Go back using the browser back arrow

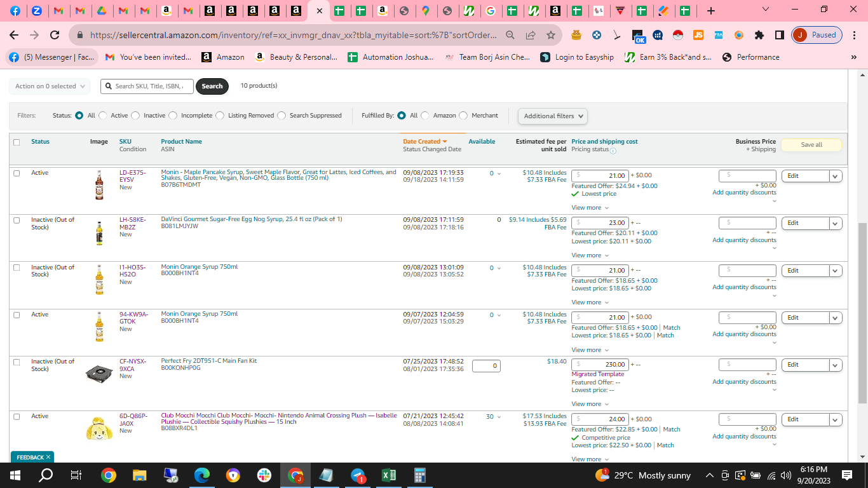[x=14, y=35]
